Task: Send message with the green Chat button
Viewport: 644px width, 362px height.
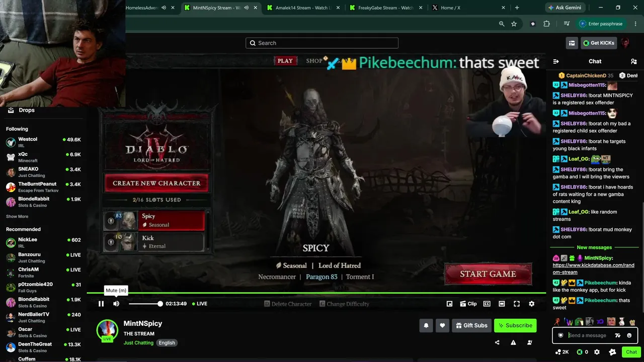Action: pyautogui.click(x=631, y=352)
